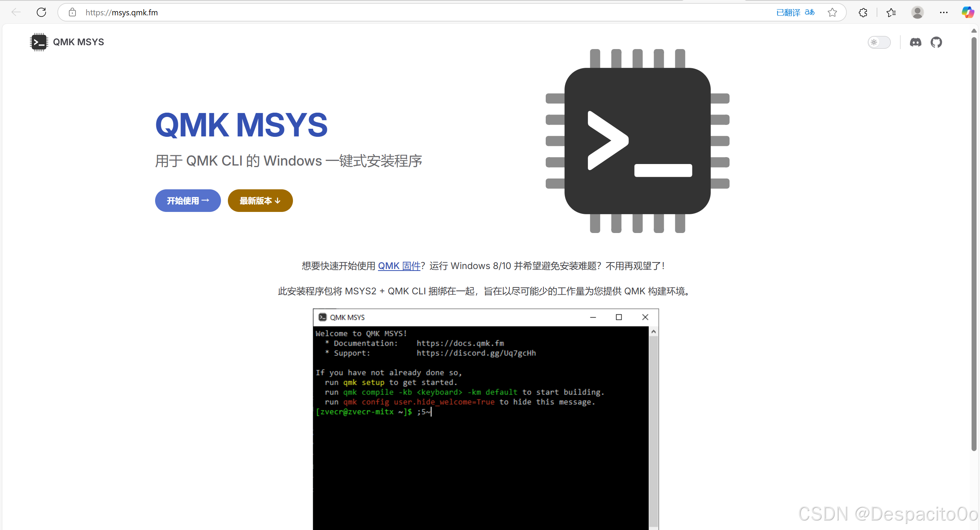Image resolution: width=980 pixels, height=530 pixels.
Task: Open the browser settings ellipsis menu
Action: coord(944,12)
